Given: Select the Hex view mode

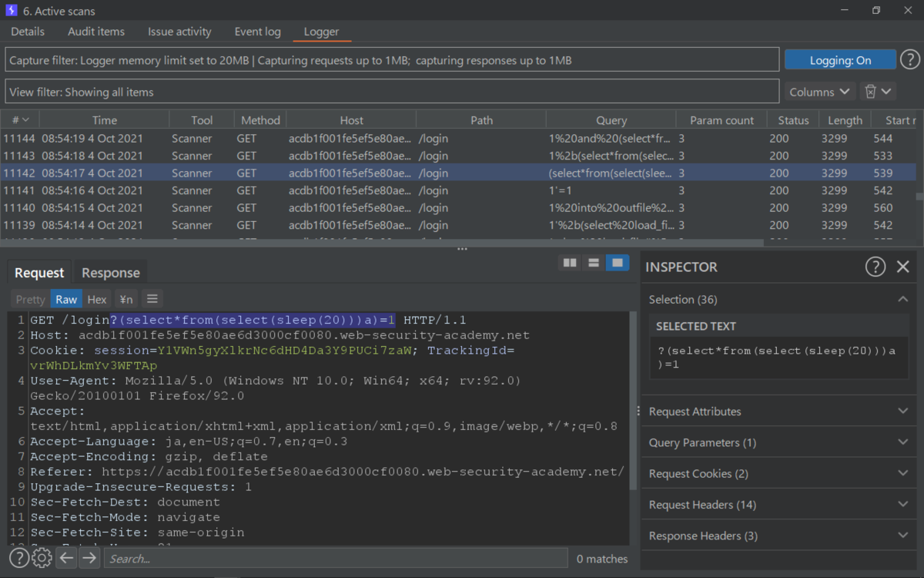Looking at the screenshot, I should pyautogui.click(x=97, y=299).
